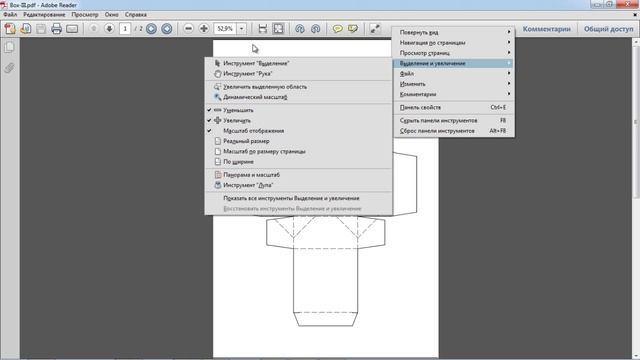Select Инструмент "Выделение" menu entry
This screenshot has width=640, height=360.
[298, 63]
